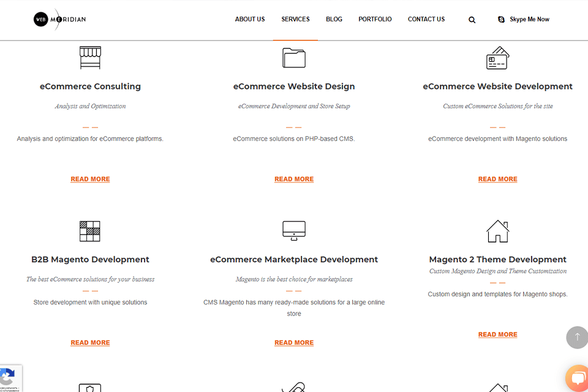Screen dimensions: 588x392
Task: Click 'eCommerce development with Magento solutions' text
Action: click(497, 139)
